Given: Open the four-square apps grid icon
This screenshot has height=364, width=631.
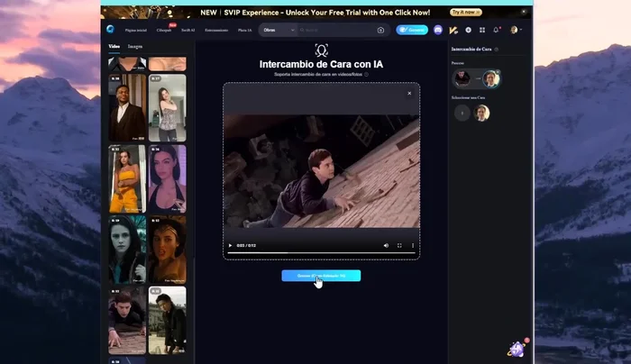Looking at the screenshot, I should click(x=482, y=30).
